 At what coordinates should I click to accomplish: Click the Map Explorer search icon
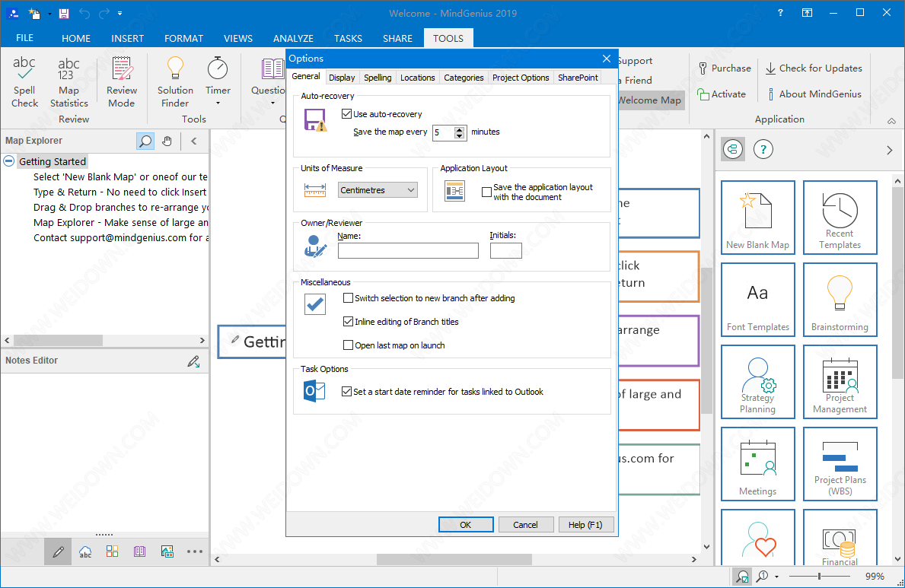[145, 141]
